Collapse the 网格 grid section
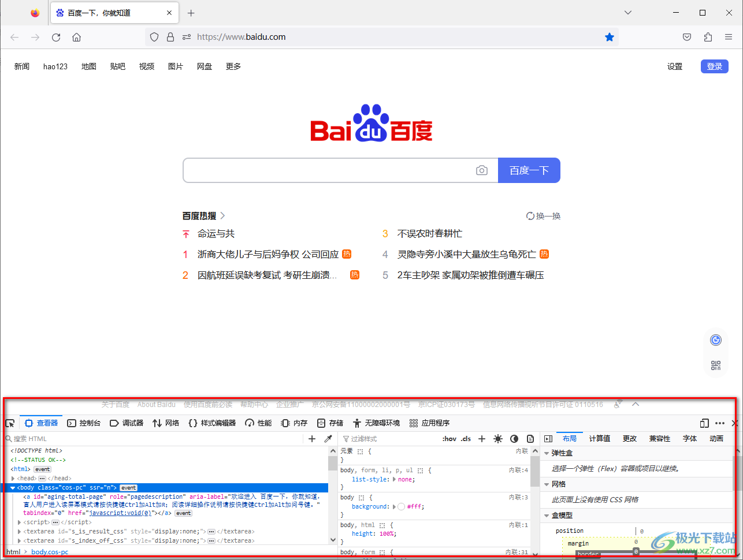 (547, 484)
